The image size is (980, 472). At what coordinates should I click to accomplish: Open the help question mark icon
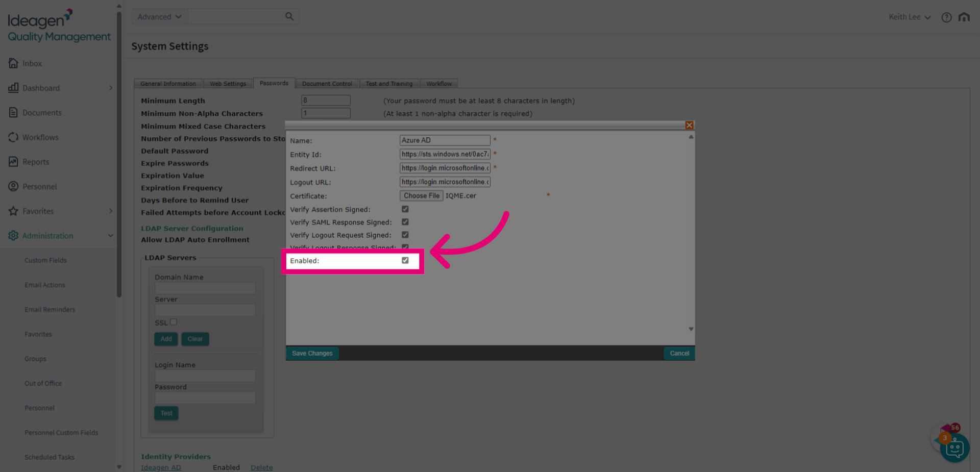946,17
